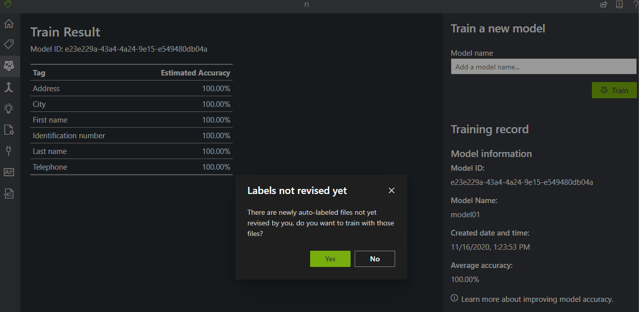Decline with the No button

click(x=375, y=259)
